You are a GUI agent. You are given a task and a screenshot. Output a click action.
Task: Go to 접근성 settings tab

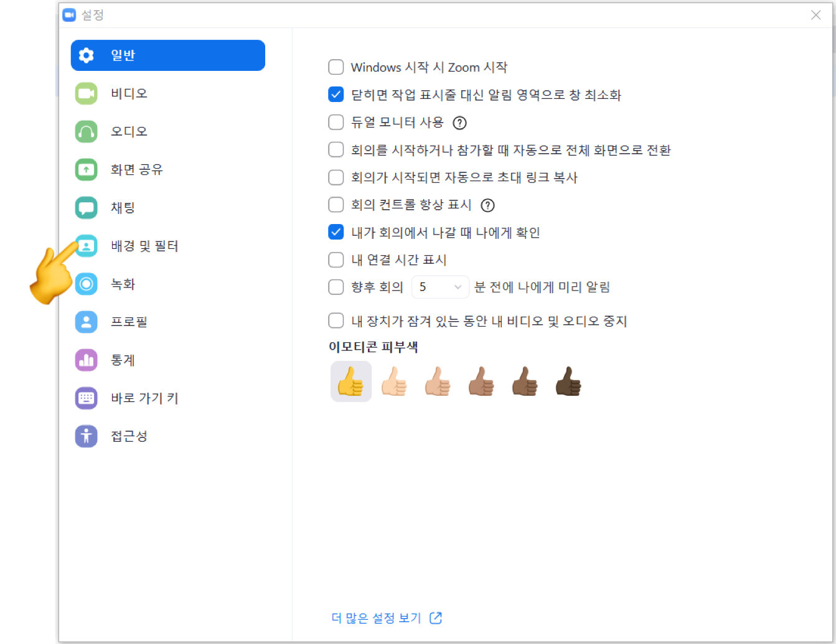(168, 436)
